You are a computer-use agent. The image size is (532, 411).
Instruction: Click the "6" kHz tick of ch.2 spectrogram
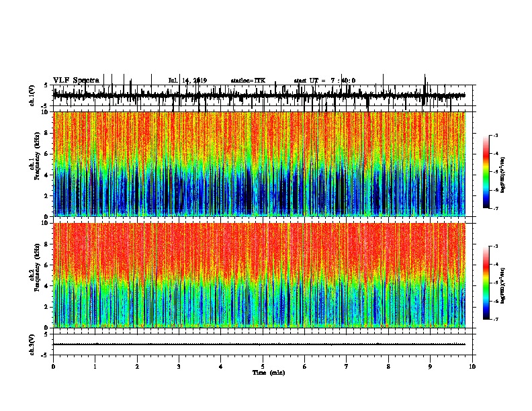(46, 265)
